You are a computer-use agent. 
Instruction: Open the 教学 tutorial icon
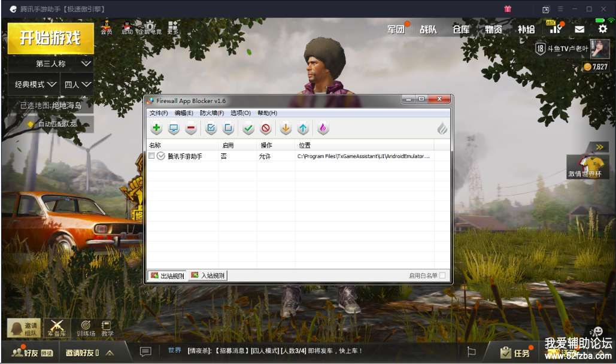click(x=107, y=329)
